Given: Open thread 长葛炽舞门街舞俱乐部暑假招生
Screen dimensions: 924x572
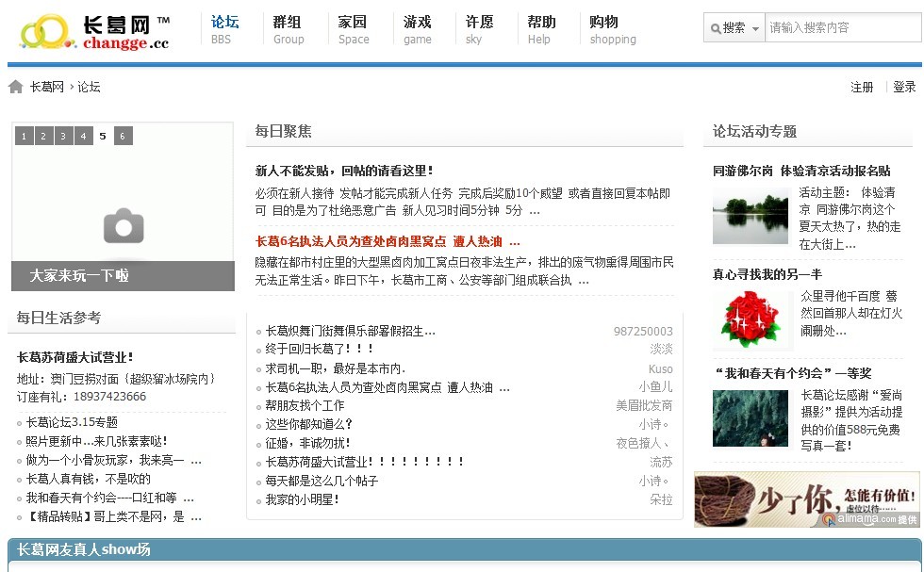Looking at the screenshot, I should pyautogui.click(x=350, y=331).
